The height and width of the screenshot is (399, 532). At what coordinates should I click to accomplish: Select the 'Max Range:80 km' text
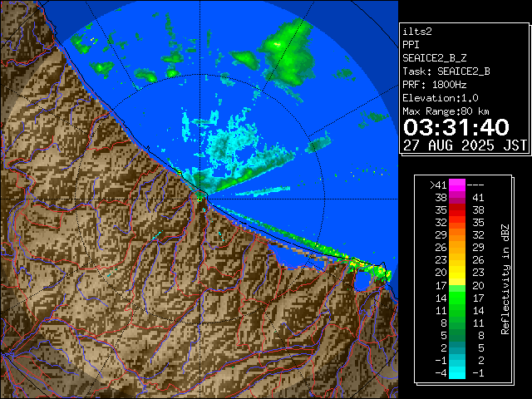[446, 111]
